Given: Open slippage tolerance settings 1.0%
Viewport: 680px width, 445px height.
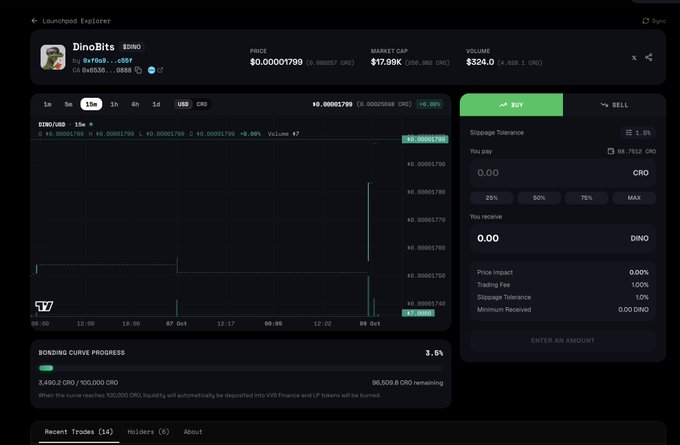Looking at the screenshot, I should 638,133.
